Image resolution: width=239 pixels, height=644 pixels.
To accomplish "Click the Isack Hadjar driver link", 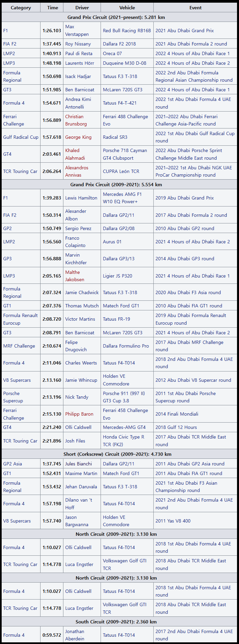I will point(78,76).
